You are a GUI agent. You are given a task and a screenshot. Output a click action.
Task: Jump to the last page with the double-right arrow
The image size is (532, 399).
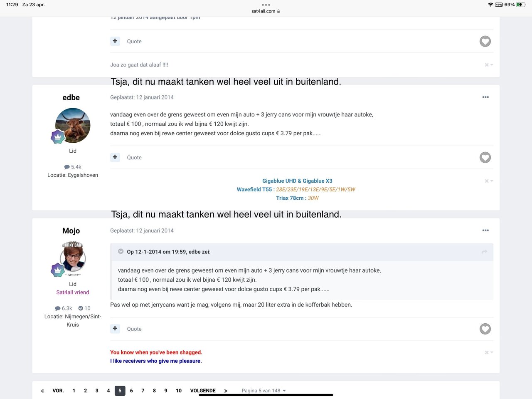pyautogui.click(x=226, y=391)
